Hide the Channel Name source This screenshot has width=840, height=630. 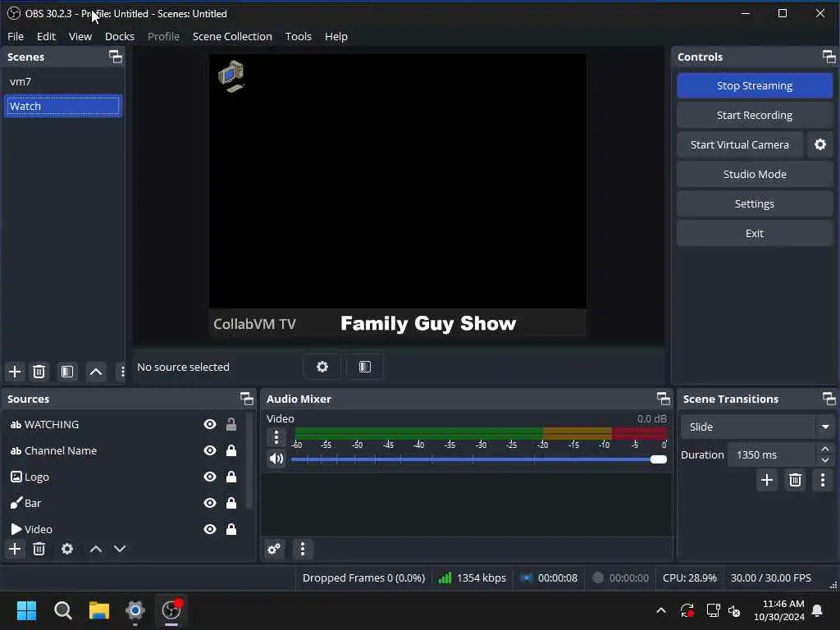click(x=209, y=450)
